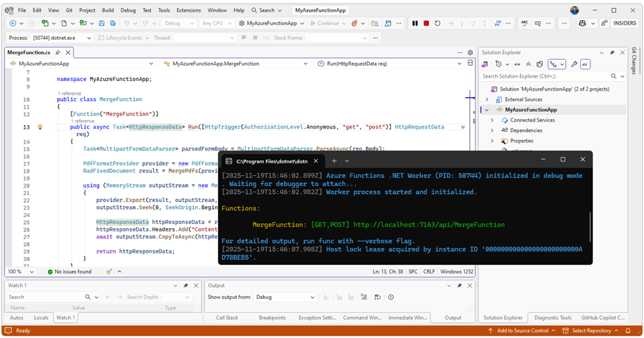Toggle Word Wrap in the Output panel
This screenshot has width=644, height=338.
point(377,297)
